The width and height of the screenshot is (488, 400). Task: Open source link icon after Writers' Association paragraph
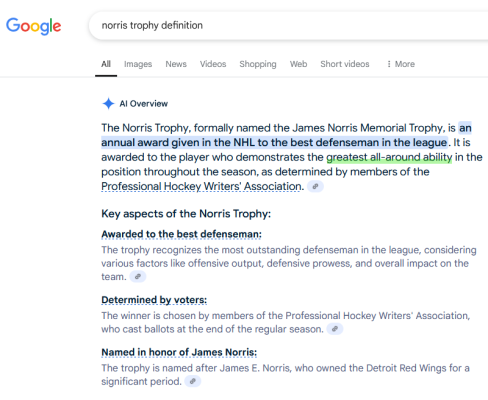tap(315, 187)
